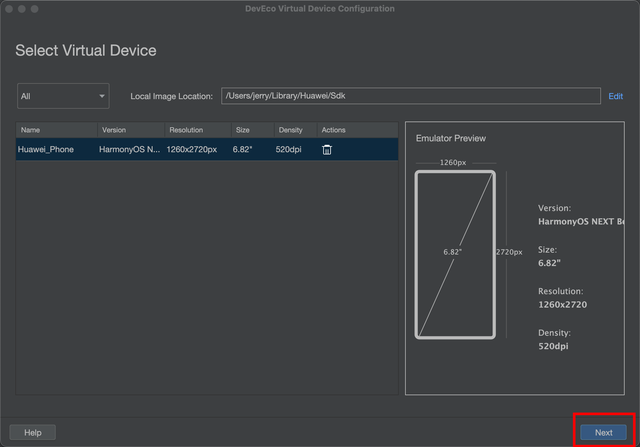The width and height of the screenshot is (640, 447).
Task: Click the Actions column header
Action: click(358, 130)
